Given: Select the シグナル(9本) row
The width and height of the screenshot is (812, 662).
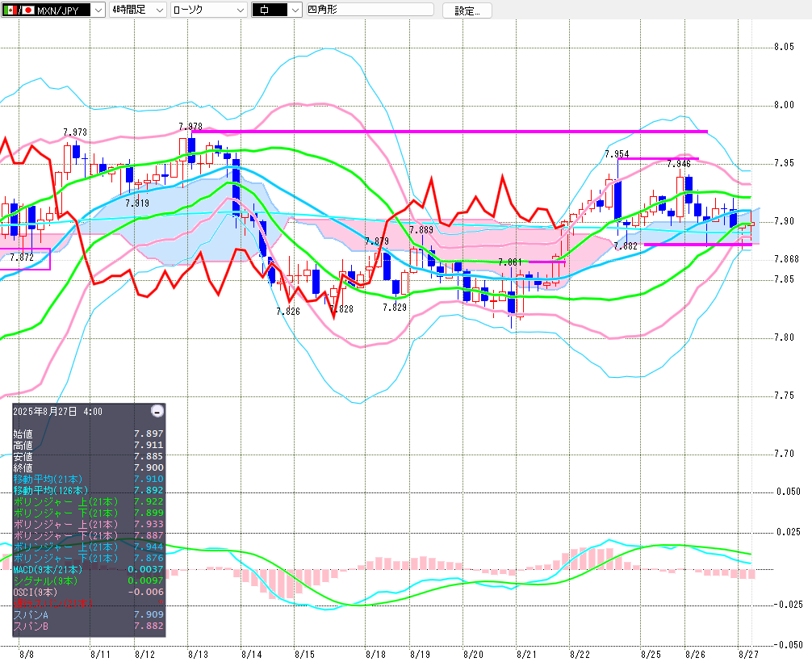Looking at the screenshot, I should (x=88, y=580).
